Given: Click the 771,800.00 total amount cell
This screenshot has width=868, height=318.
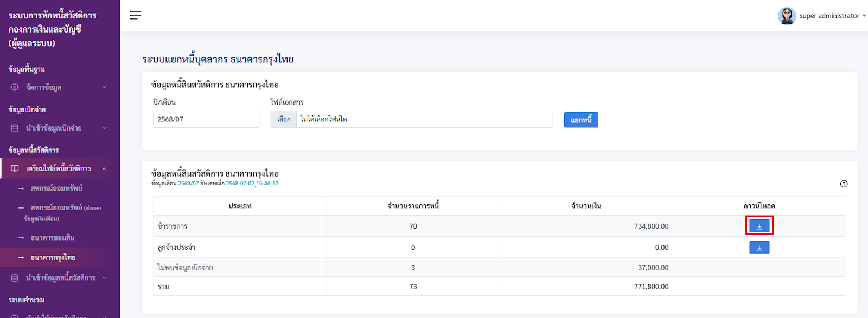Looking at the screenshot, I should tap(586, 287).
